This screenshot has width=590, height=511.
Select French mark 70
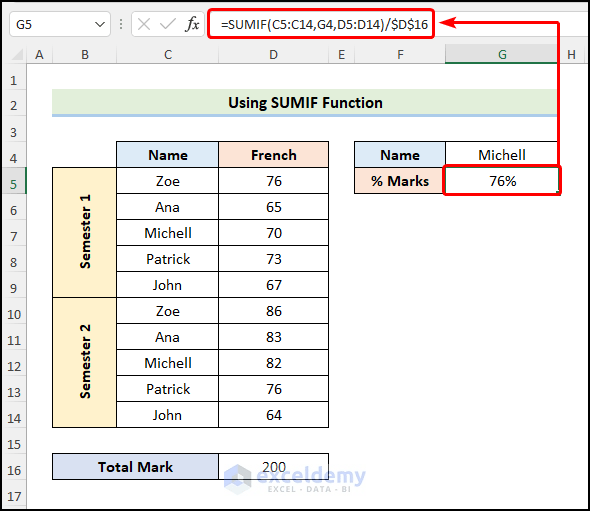pos(274,233)
